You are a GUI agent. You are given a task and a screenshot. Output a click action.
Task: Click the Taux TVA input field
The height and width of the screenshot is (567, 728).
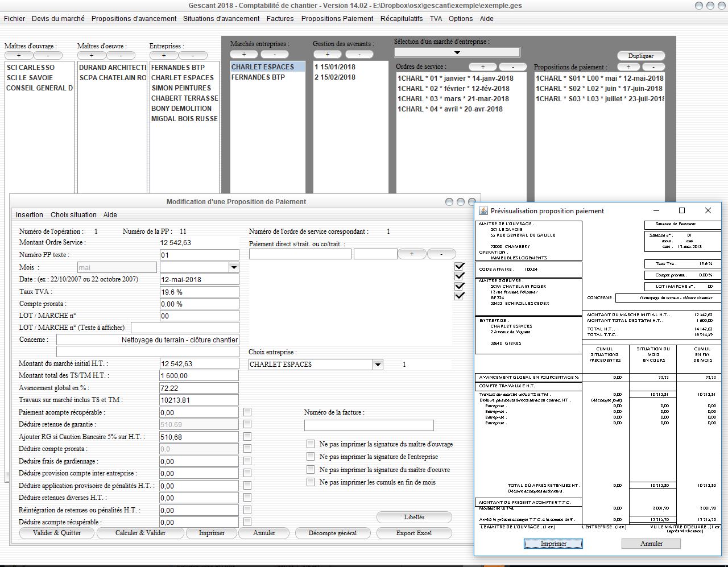click(x=199, y=292)
